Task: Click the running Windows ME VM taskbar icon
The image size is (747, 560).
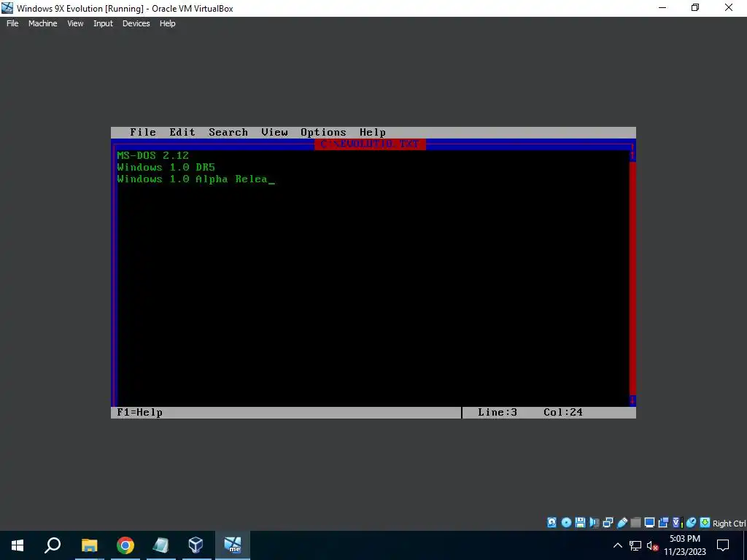Action: tap(233, 545)
